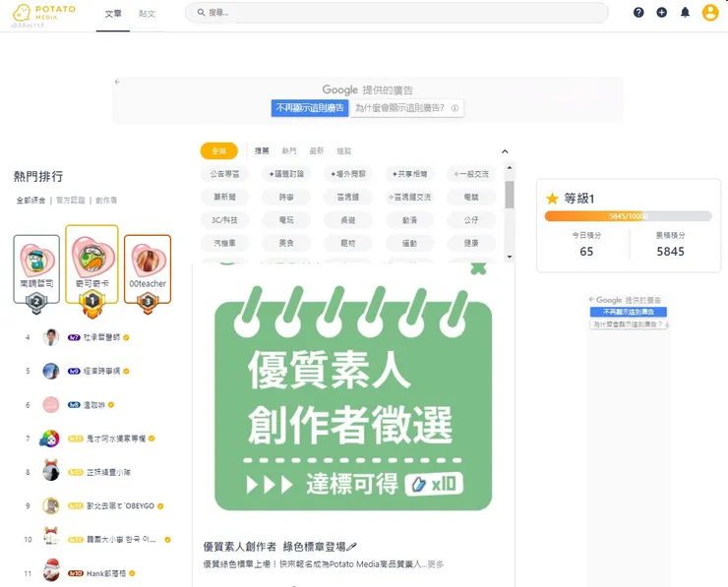Open avatar of rank 8 user
The height and width of the screenshot is (587, 728).
[x=50, y=471]
